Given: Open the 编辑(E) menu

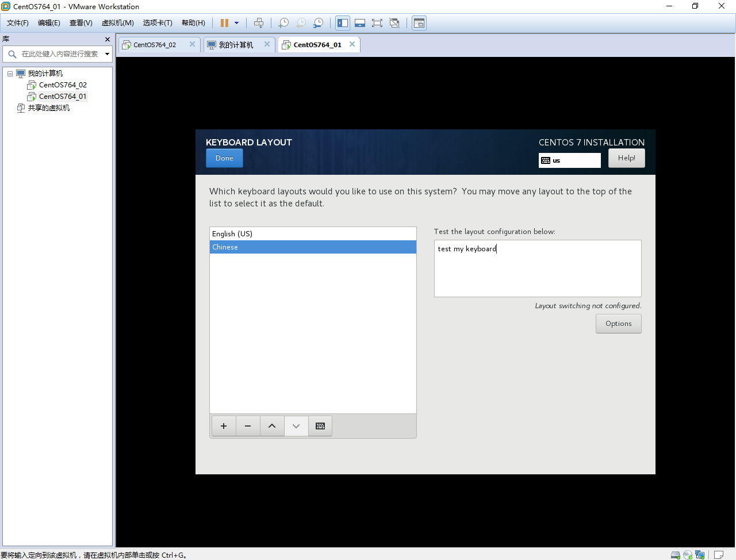Looking at the screenshot, I should coord(49,23).
